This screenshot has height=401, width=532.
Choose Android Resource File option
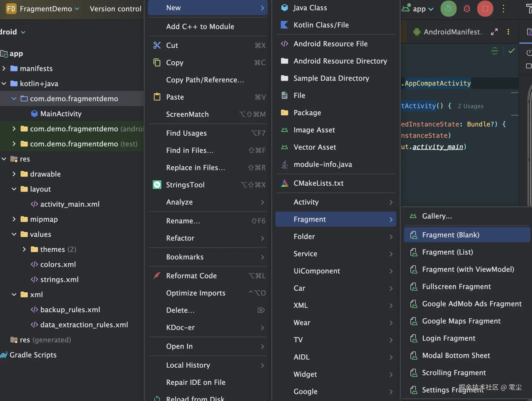[330, 44]
